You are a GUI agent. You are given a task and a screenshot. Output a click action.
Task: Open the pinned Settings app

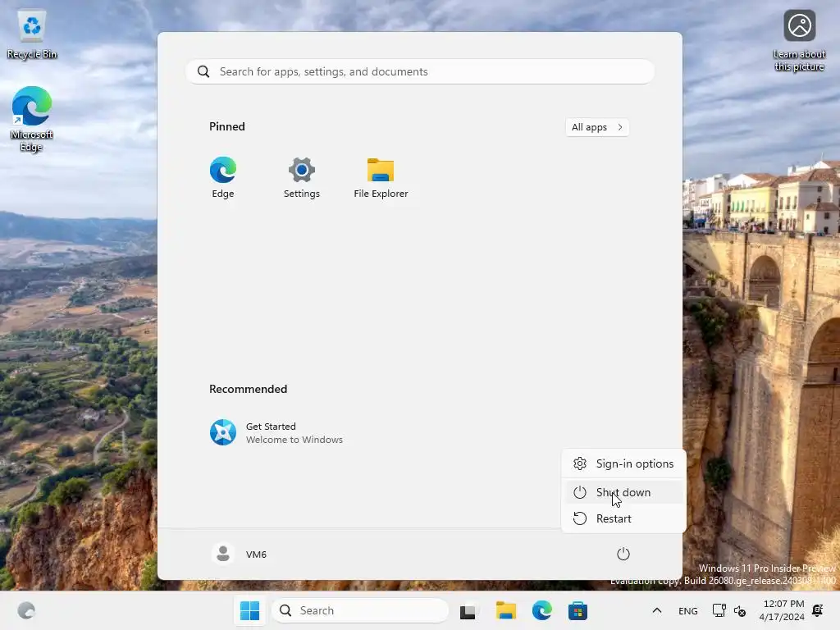[x=302, y=178]
